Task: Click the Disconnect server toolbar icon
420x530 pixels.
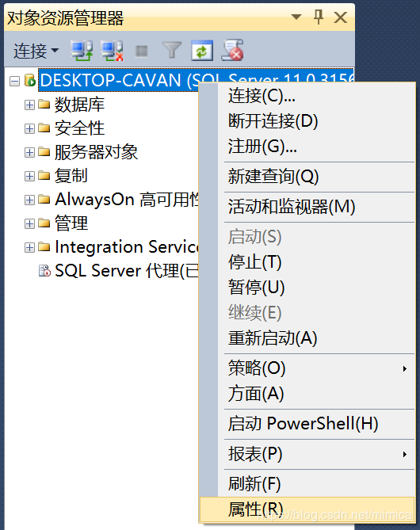Action: (112, 51)
